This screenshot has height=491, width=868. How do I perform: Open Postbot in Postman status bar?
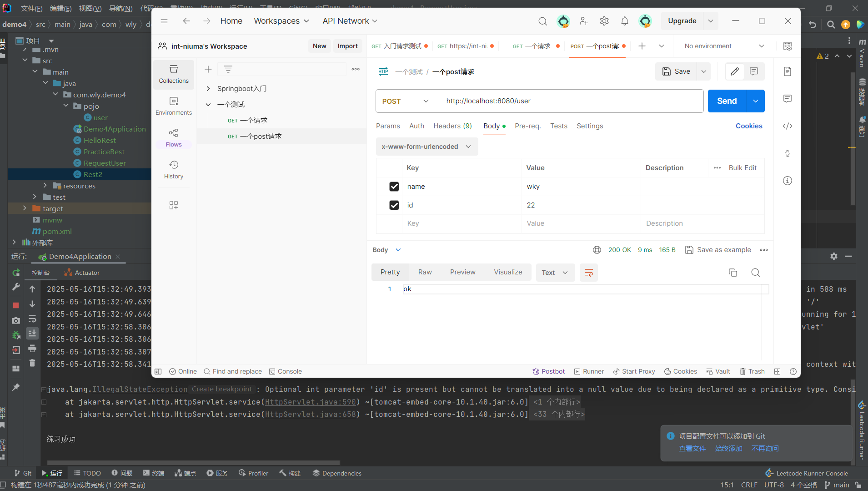coord(548,371)
